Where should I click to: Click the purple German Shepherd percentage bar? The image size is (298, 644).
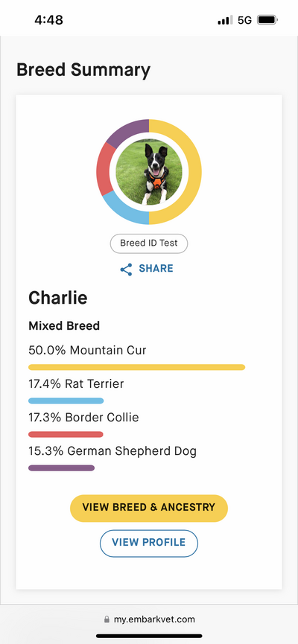tap(61, 468)
